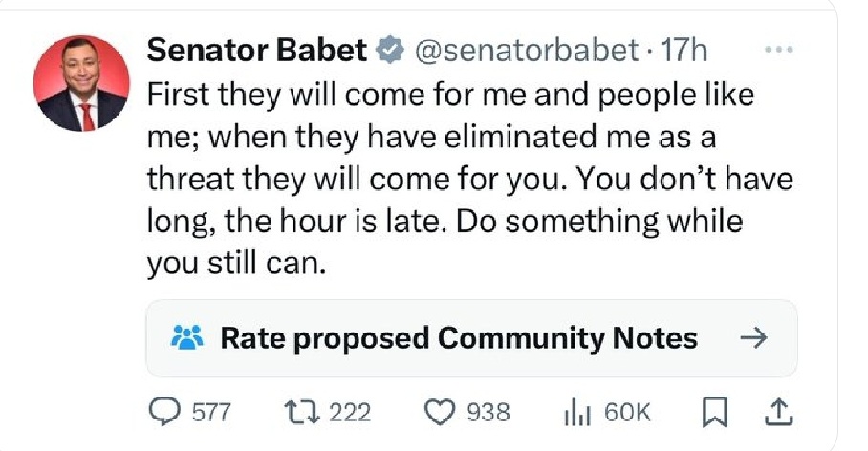Viewport: 868px width, 451px height.
Task: Click the 938 likes count
Action: [x=488, y=413]
